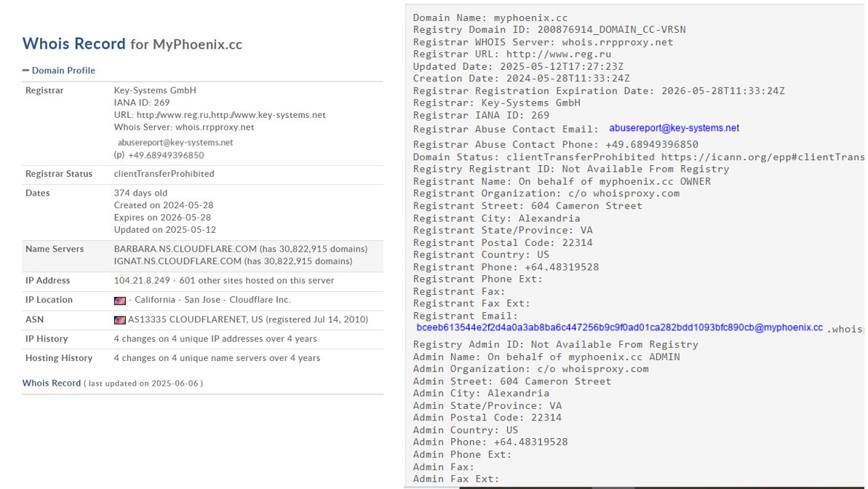Click the Whois Server: whois.rrpproxy.net profile line

[x=184, y=127]
